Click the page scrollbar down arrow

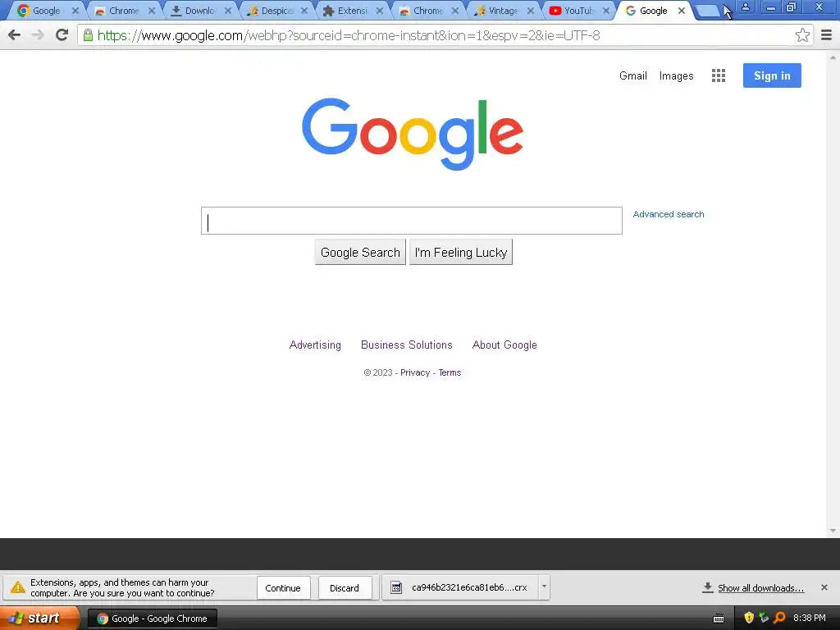pos(833,531)
